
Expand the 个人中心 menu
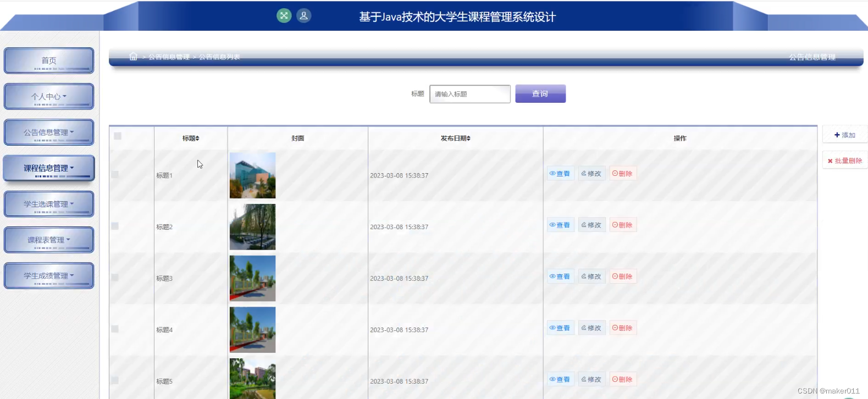click(x=49, y=97)
